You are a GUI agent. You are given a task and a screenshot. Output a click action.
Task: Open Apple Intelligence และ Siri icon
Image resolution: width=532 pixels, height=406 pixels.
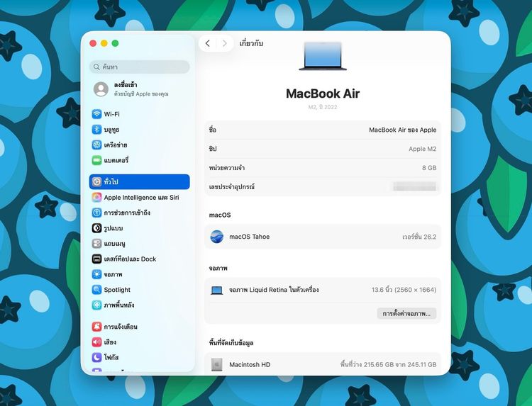pyautogui.click(x=96, y=197)
